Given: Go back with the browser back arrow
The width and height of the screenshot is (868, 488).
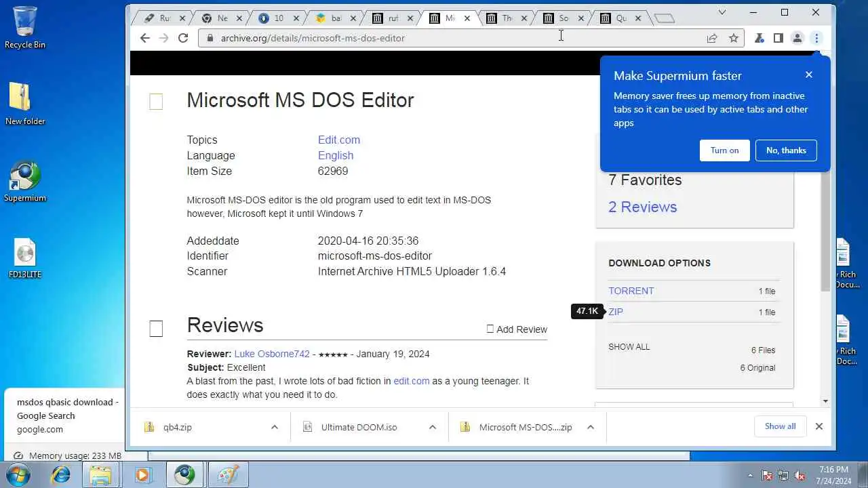Looking at the screenshot, I should (x=144, y=38).
